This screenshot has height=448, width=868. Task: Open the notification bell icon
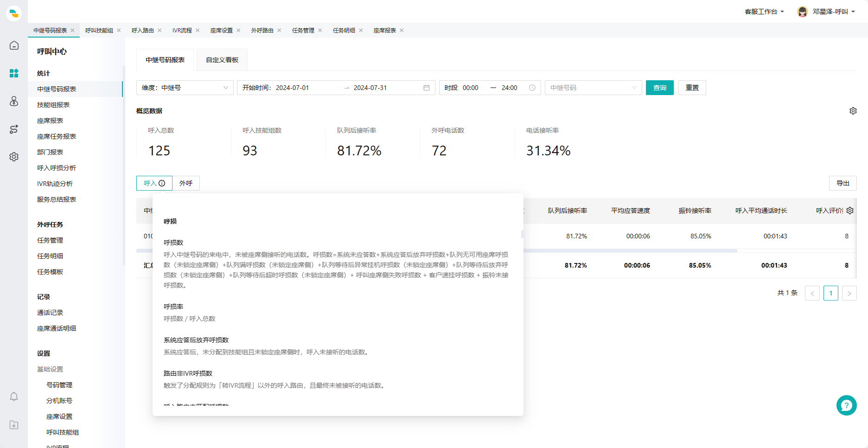coord(14,397)
